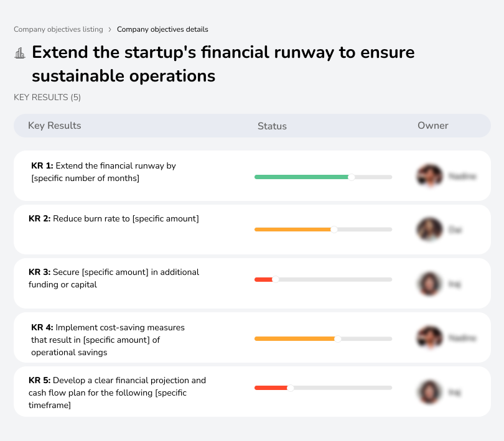Click the KEY RESULTS (5) section label
Screen dimensions: 504x441
pyautogui.click(x=47, y=97)
